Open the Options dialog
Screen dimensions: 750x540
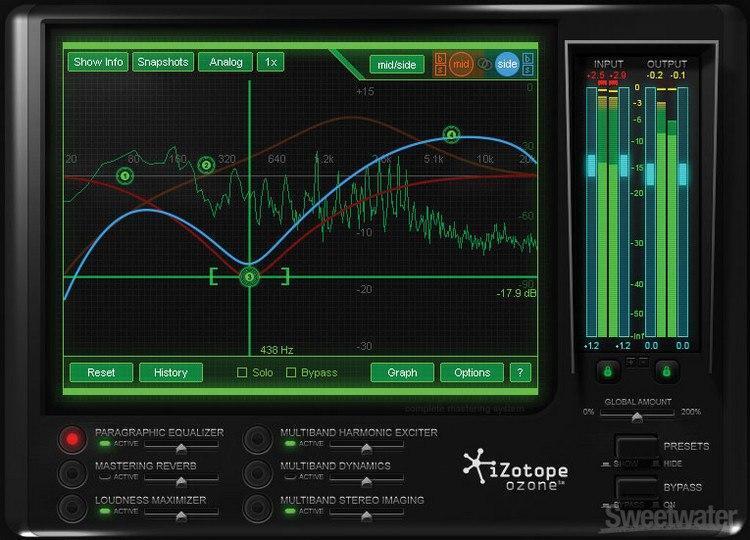[x=472, y=373]
